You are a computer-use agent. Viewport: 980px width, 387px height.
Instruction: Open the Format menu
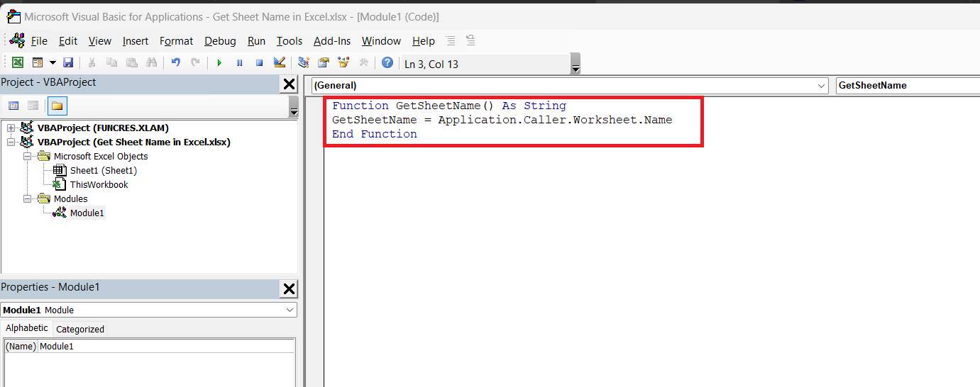click(x=177, y=41)
